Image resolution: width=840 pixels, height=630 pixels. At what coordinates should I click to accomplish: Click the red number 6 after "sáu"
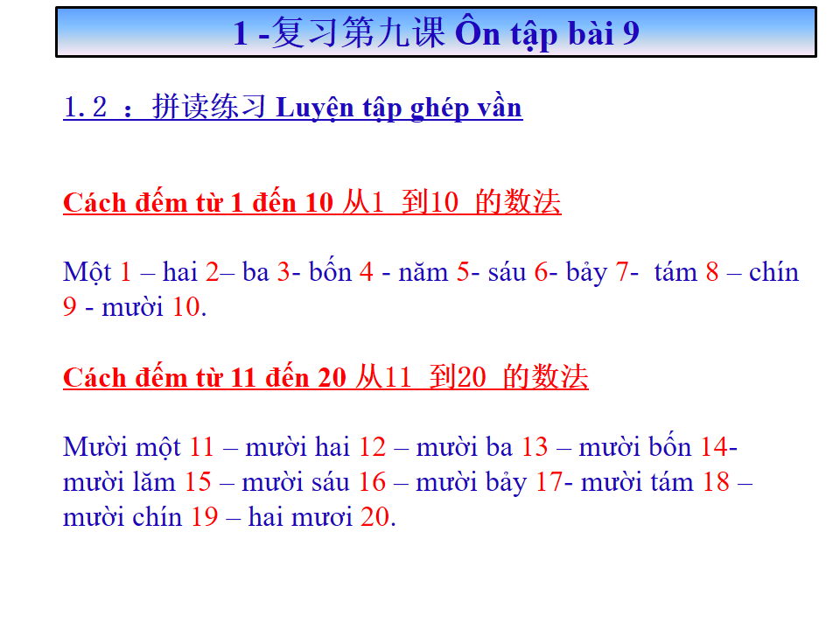click(x=541, y=272)
